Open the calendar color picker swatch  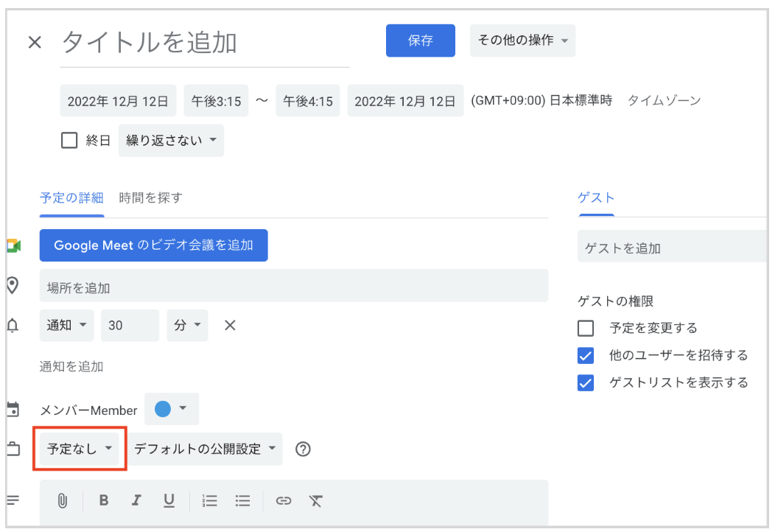point(172,409)
